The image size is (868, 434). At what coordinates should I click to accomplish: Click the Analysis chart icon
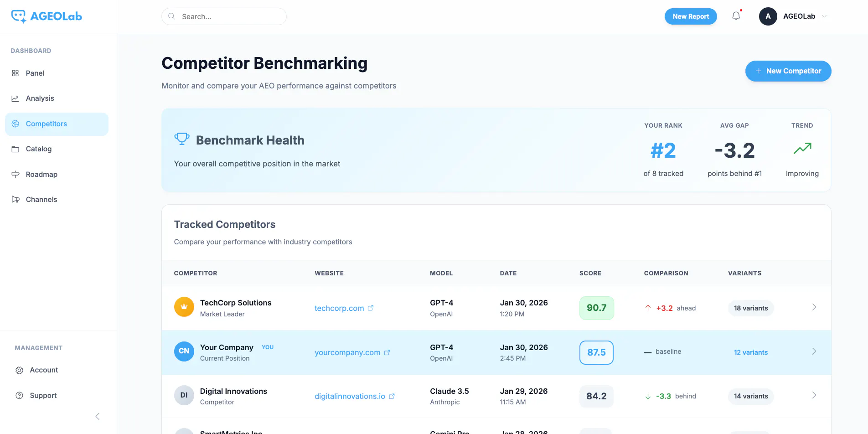(15, 98)
